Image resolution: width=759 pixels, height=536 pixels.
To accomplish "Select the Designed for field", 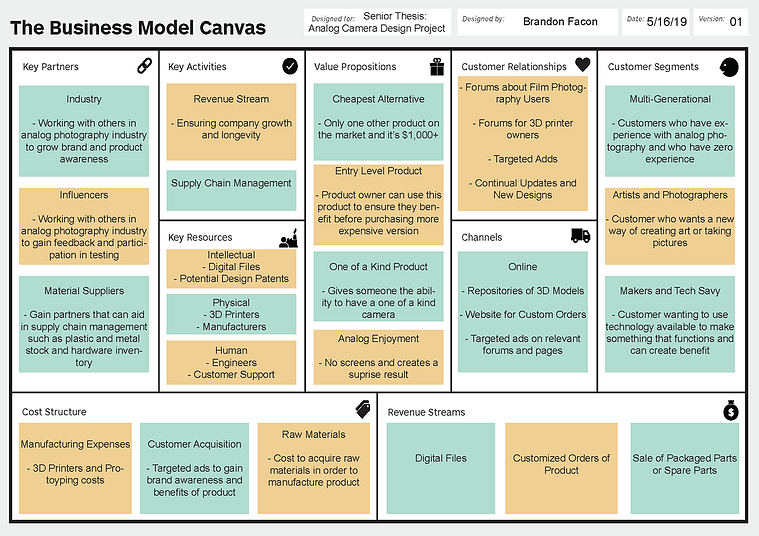I will [378, 22].
